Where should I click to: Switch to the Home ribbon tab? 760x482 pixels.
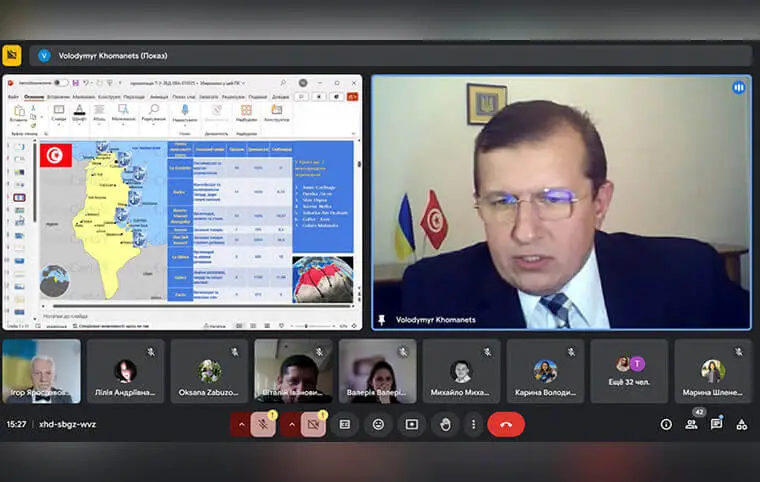(34, 96)
